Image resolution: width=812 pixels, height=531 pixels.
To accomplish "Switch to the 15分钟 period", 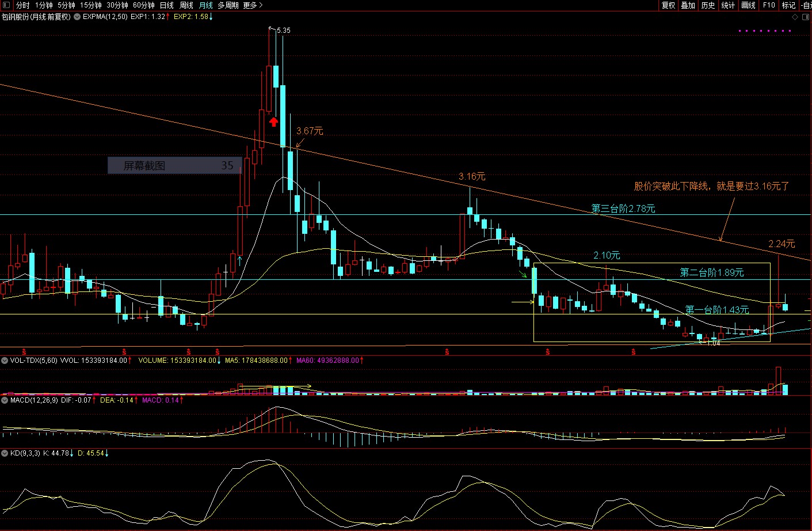I will (x=91, y=5).
